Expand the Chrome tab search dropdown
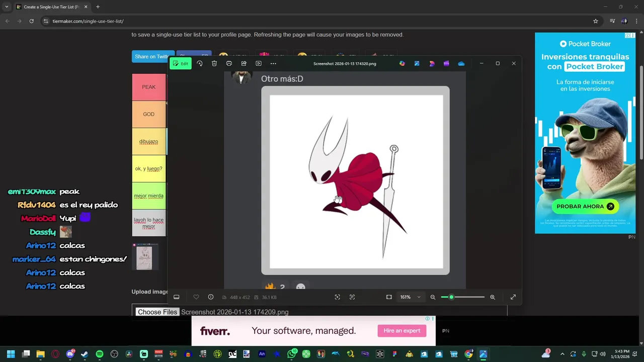Viewport: 644px width, 362px height. pyautogui.click(x=7, y=7)
